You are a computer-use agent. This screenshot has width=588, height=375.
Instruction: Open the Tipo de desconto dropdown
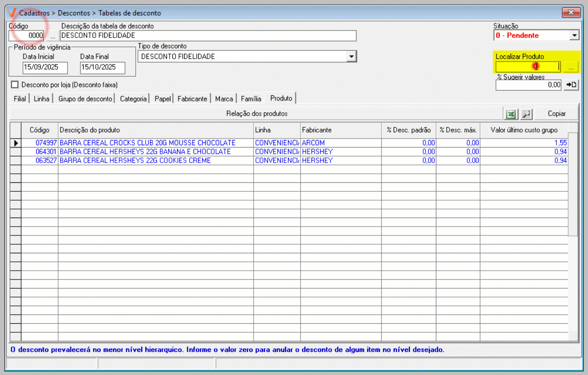click(351, 57)
